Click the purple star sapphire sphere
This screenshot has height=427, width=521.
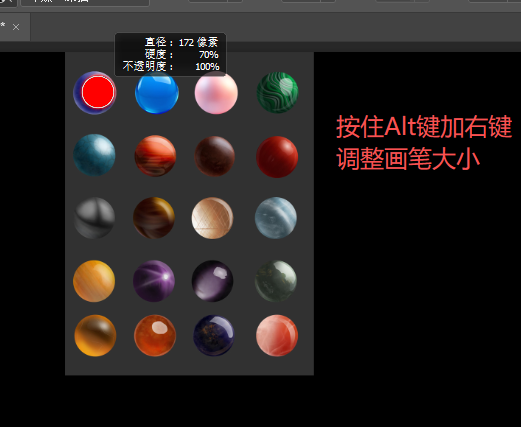(x=154, y=281)
